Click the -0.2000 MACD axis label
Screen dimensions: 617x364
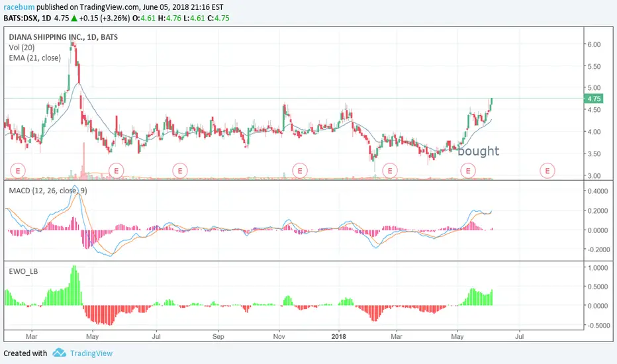(x=598, y=250)
